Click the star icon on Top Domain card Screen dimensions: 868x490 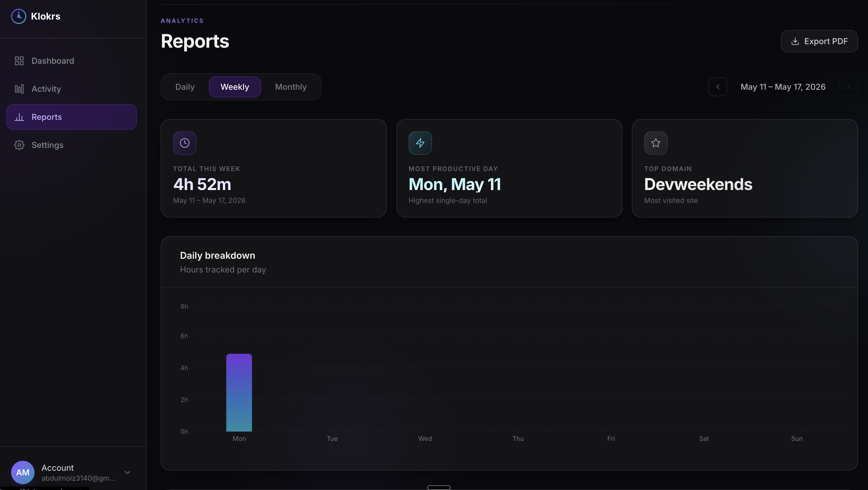click(x=655, y=143)
